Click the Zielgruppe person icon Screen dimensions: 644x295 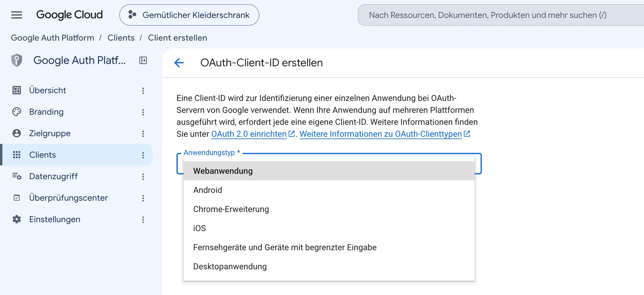coord(17,133)
